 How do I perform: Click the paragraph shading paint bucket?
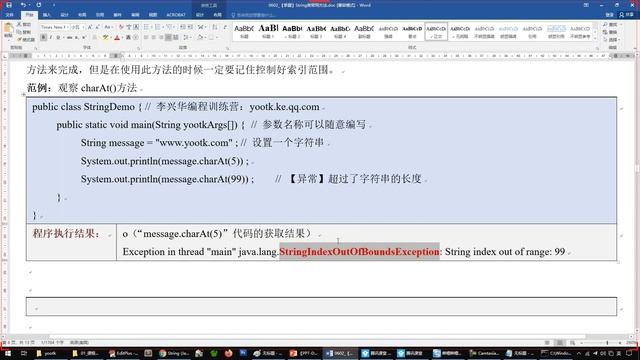(200, 38)
